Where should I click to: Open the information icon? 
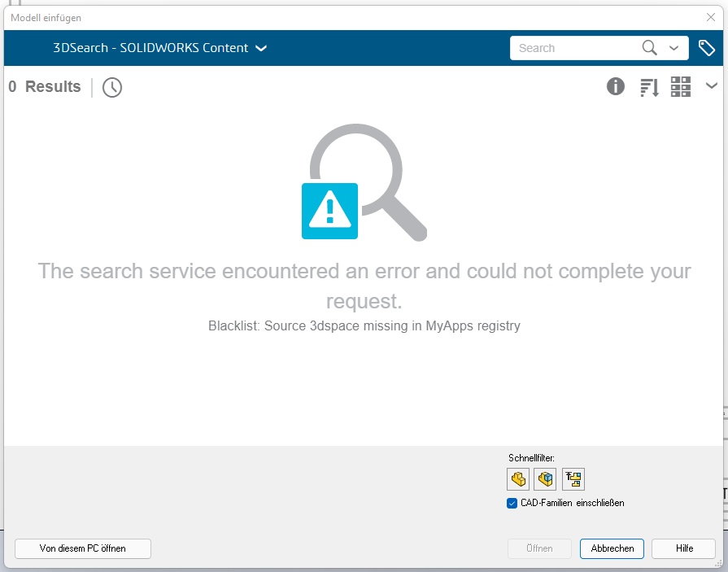click(616, 86)
